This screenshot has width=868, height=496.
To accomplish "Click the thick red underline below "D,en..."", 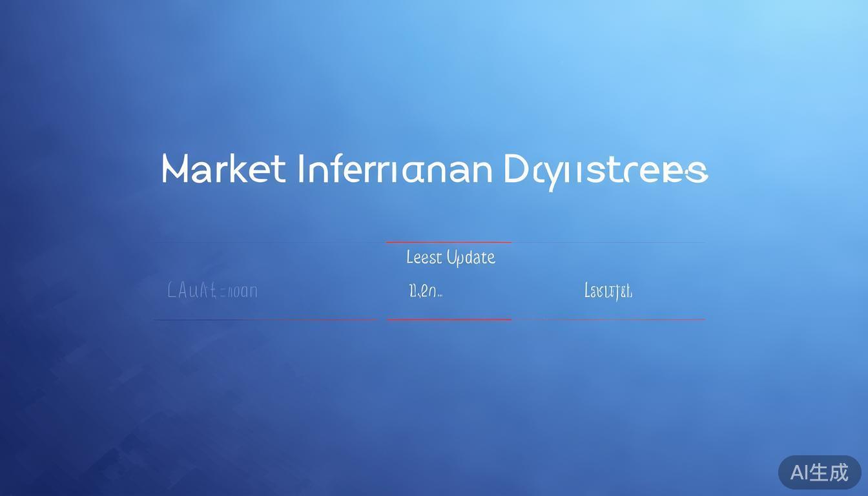I will 449,319.
